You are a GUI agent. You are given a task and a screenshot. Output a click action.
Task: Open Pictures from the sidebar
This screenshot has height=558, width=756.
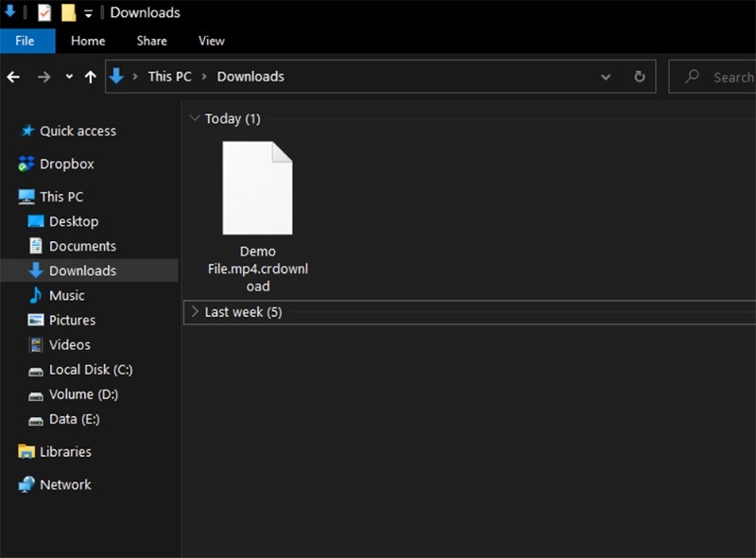(x=72, y=320)
